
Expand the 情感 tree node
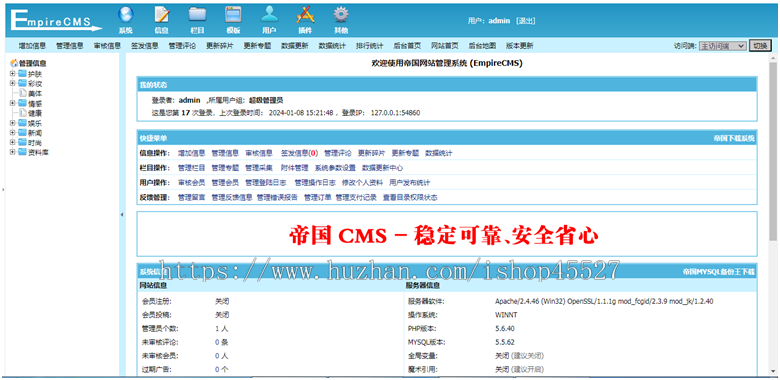[x=12, y=103]
